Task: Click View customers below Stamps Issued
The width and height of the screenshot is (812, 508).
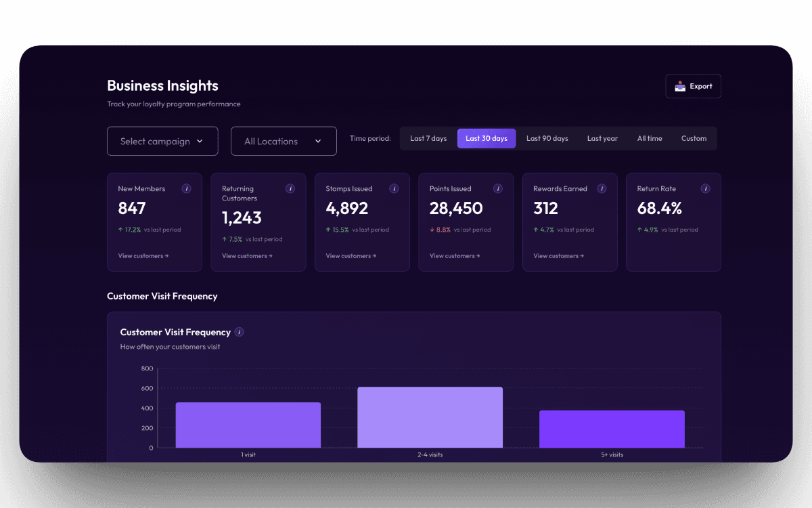Action: pos(351,255)
